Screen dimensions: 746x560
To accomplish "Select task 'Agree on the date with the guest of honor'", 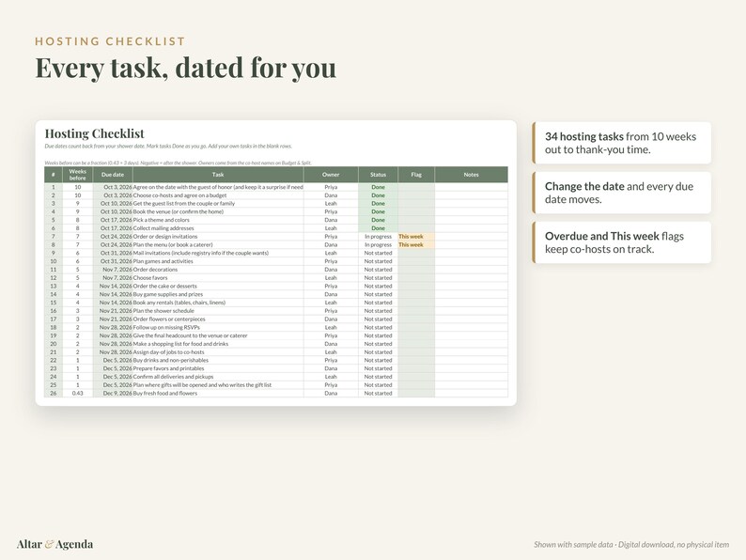I will click(218, 187).
